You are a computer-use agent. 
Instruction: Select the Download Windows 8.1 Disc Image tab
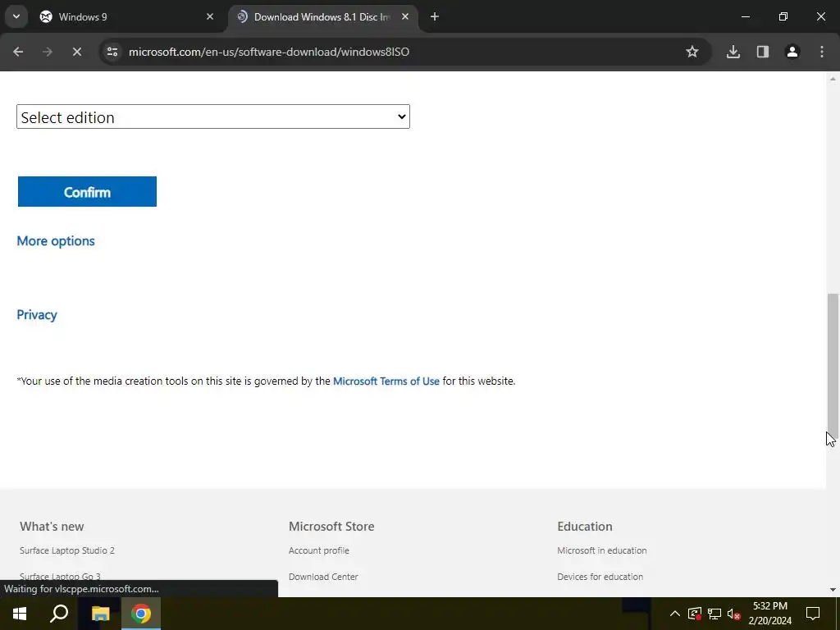[x=323, y=16]
